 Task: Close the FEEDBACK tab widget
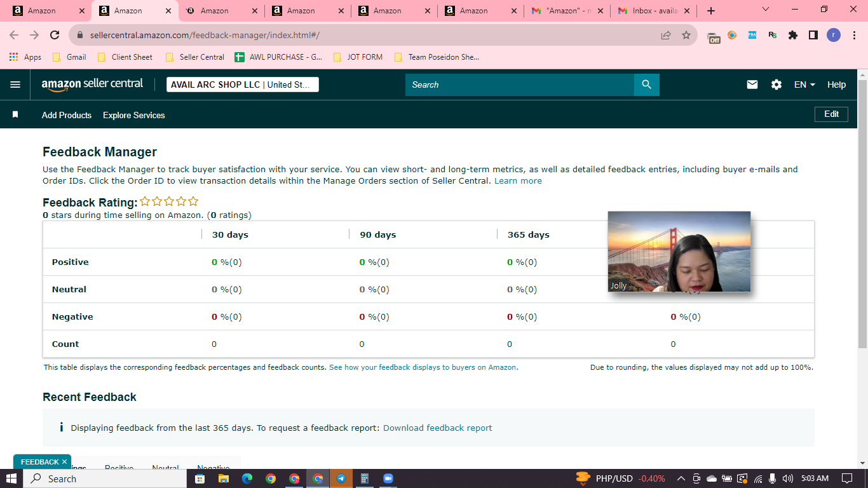coord(64,462)
